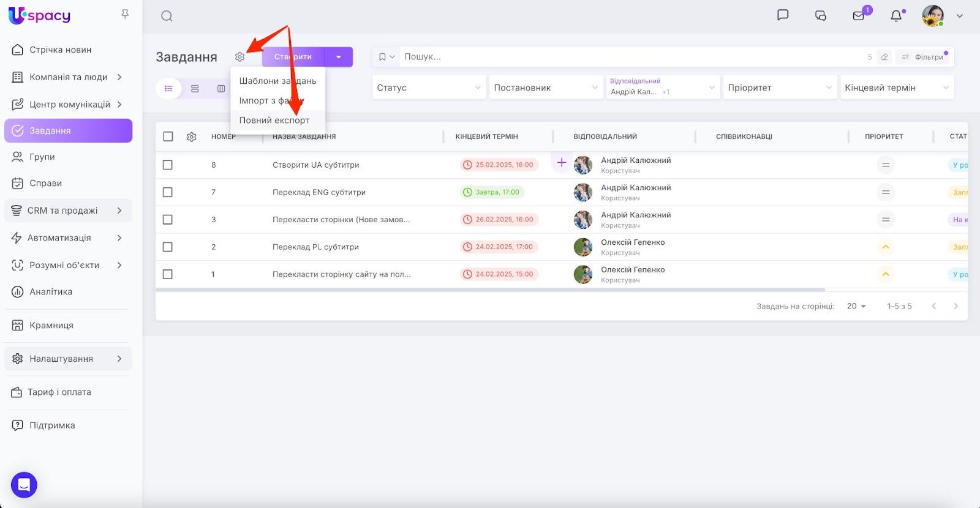Select checkbox for task Переклад PL субтитри
Viewport: 980px width, 508px height.
click(x=168, y=247)
